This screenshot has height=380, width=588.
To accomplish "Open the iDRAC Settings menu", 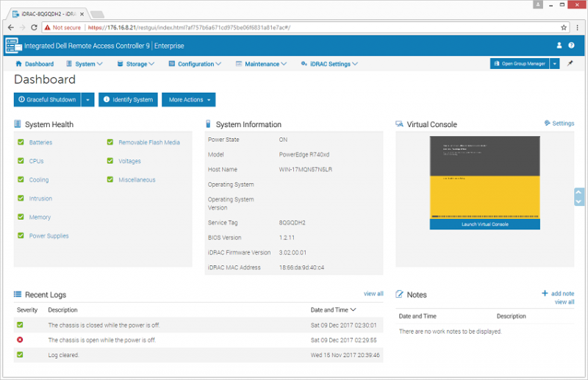I will [x=329, y=64].
